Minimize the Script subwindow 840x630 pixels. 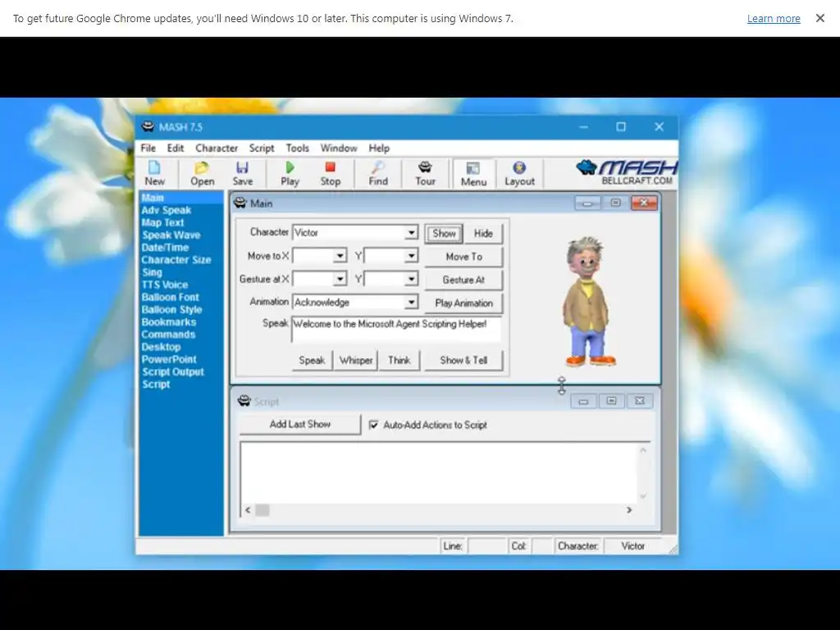coord(583,401)
